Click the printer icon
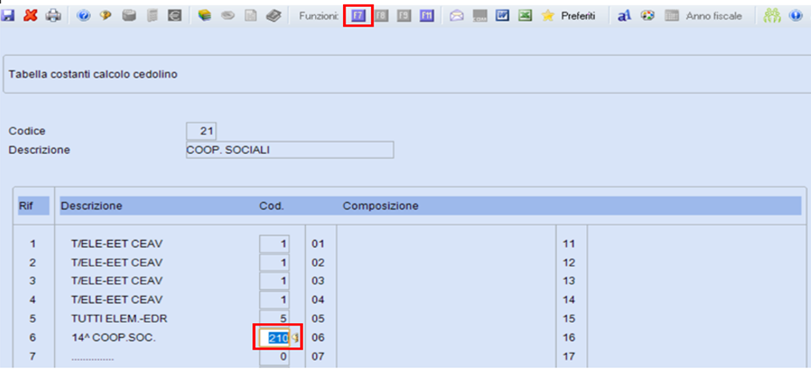The height and width of the screenshot is (370, 811). (53, 16)
